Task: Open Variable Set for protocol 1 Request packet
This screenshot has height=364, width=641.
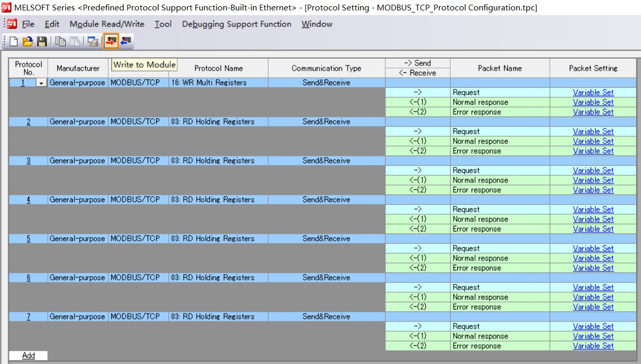Action: [593, 92]
